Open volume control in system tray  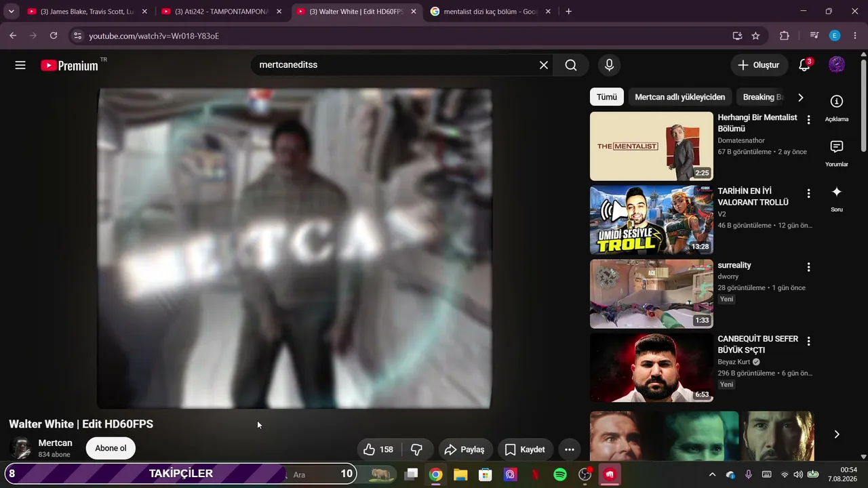tap(798, 474)
